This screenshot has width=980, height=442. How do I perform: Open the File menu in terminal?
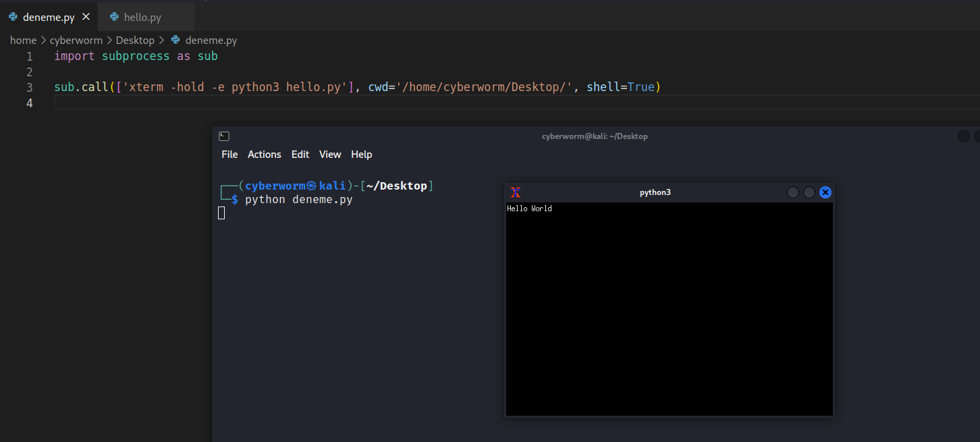pos(229,155)
